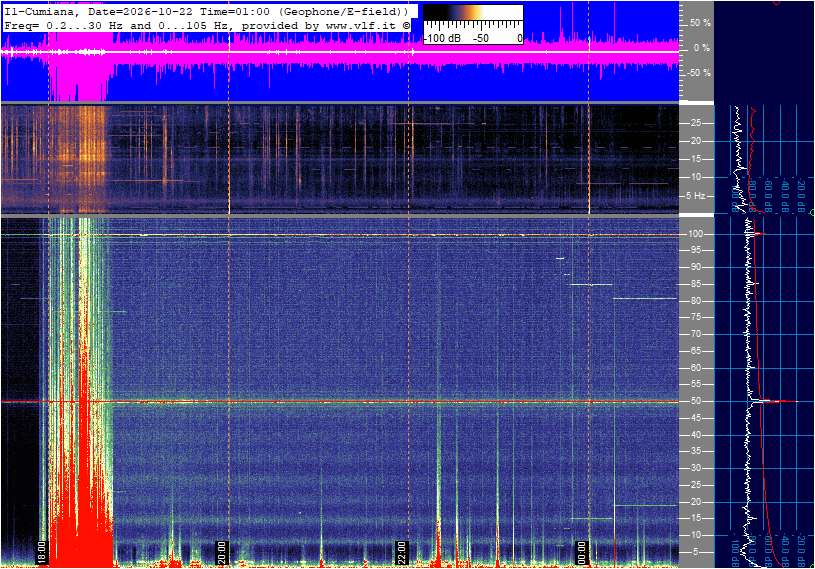Click the 'Freq= 0.2...30 Hz' header text
Image resolution: width=815 pixels, height=569 pixels.
[x=63, y=25]
